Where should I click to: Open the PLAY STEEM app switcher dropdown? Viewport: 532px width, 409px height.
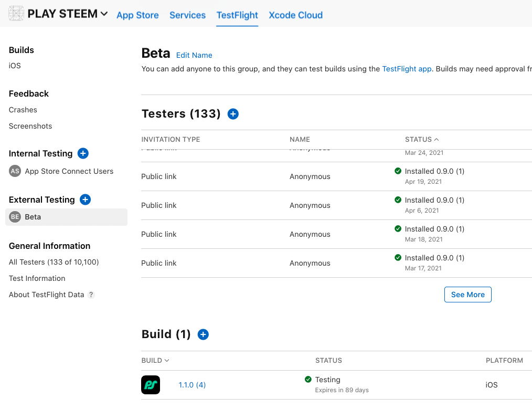[104, 14]
